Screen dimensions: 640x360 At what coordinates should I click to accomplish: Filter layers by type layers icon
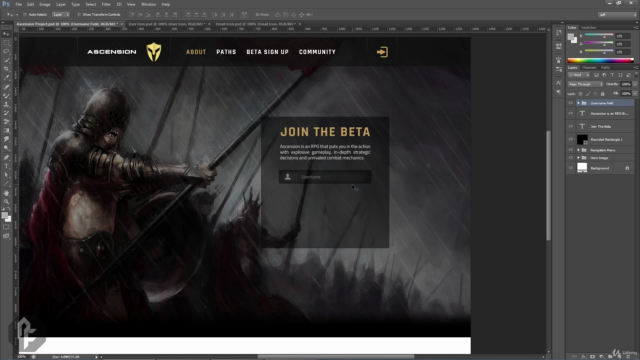[x=612, y=75]
